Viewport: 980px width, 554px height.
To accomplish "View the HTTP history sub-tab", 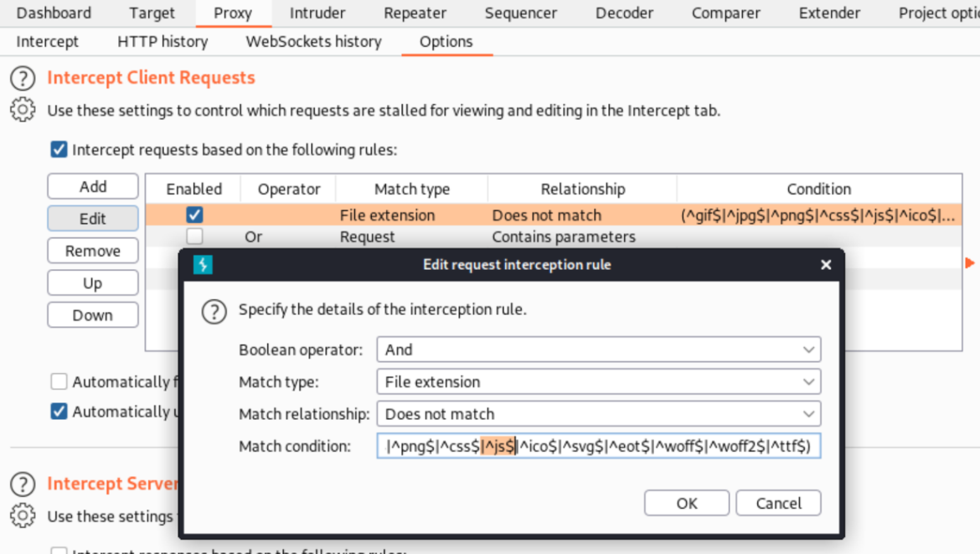I will (x=162, y=42).
